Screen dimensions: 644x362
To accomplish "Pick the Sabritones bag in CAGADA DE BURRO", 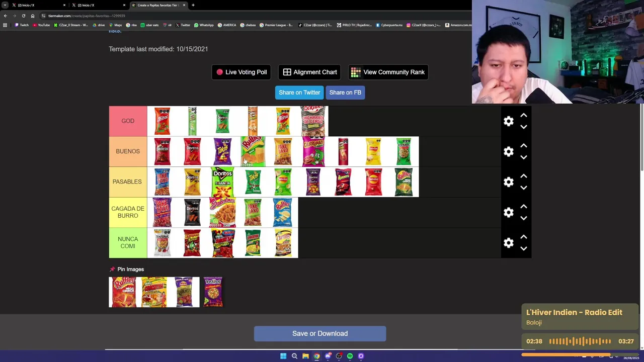I will coord(222,212).
